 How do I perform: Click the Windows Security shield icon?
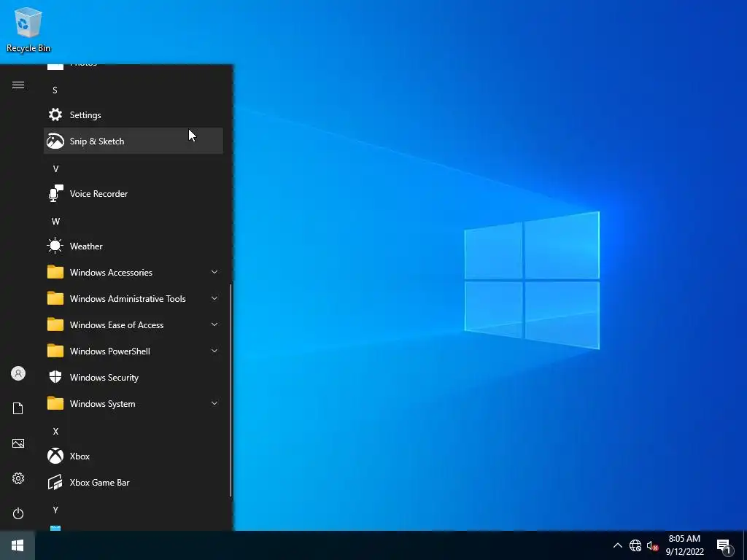pyautogui.click(x=55, y=377)
